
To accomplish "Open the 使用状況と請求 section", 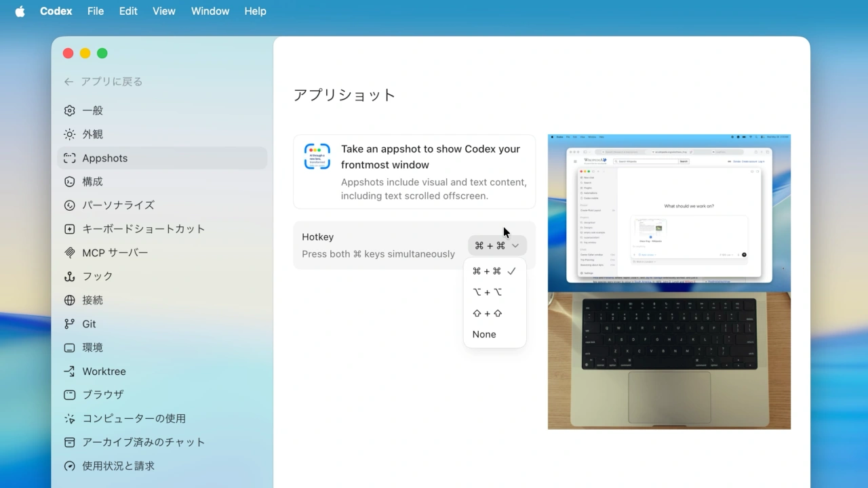I will [162, 466].
